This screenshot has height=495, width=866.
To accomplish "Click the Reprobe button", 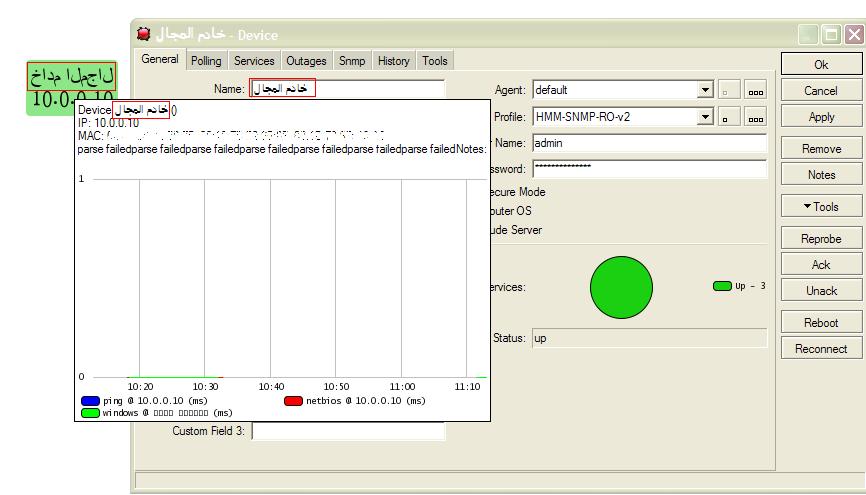I will click(x=821, y=239).
